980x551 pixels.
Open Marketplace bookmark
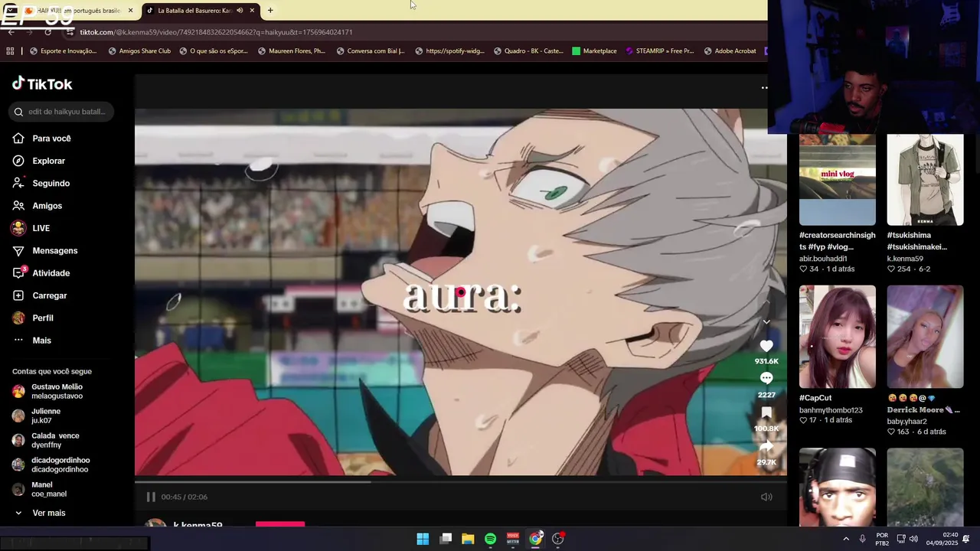[594, 51]
